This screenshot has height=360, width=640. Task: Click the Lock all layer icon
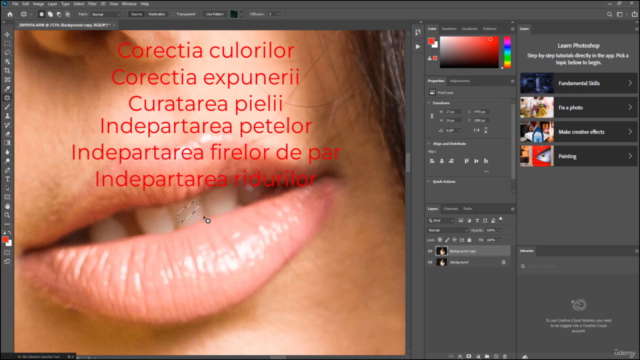[x=469, y=240]
